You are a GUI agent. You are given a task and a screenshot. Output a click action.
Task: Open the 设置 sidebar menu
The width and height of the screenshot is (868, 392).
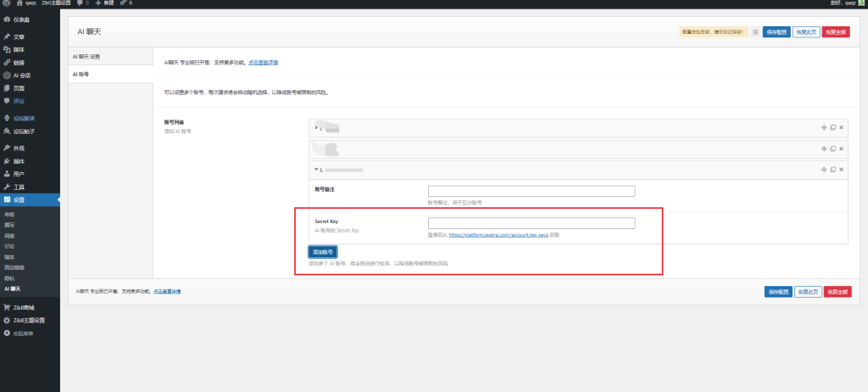pos(19,199)
